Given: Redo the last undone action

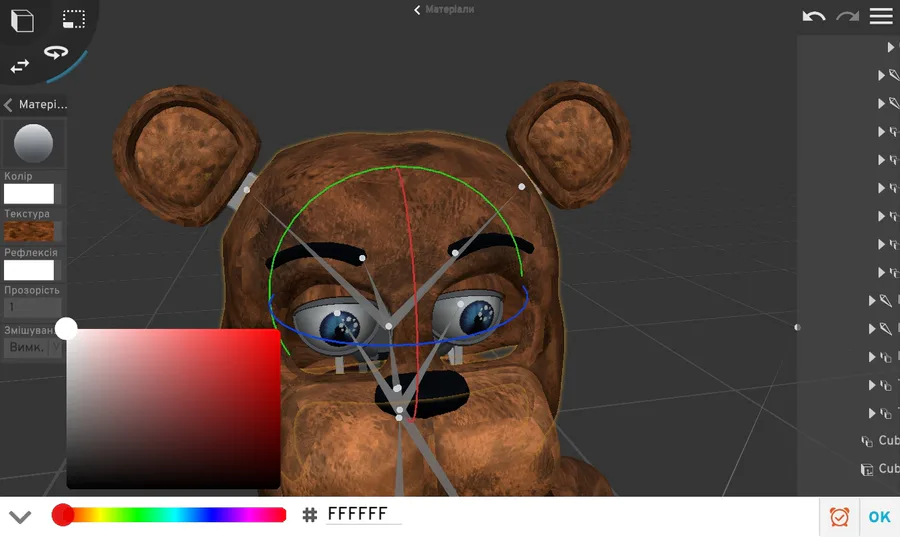Looking at the screenshot, I should [848, 16].
